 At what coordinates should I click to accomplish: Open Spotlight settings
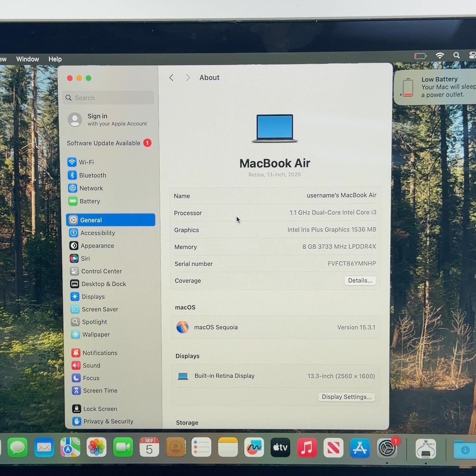[x=89, y=322]
